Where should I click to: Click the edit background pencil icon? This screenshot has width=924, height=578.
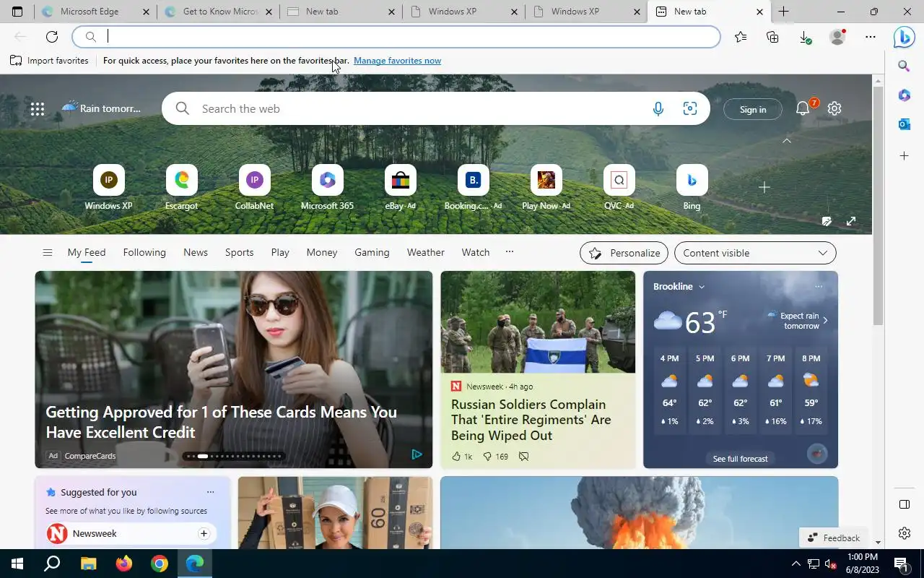[827, 221]
